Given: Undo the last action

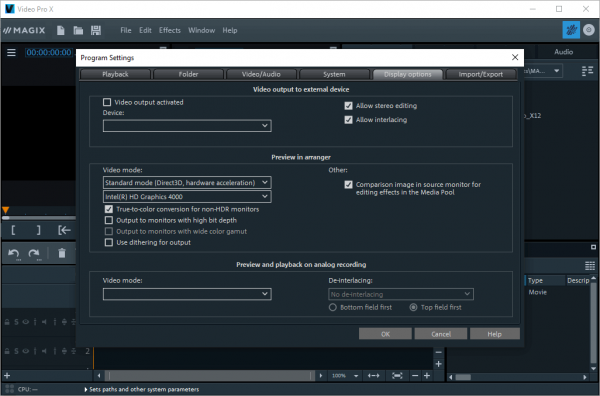Looking at the screenshot, I should (14, 253).
